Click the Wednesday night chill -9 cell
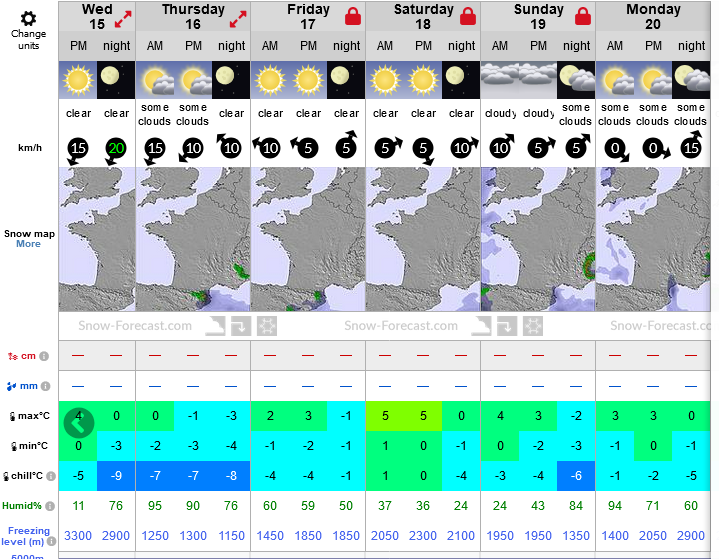Viewport: 719px width, 559px height. pos(116,476)
